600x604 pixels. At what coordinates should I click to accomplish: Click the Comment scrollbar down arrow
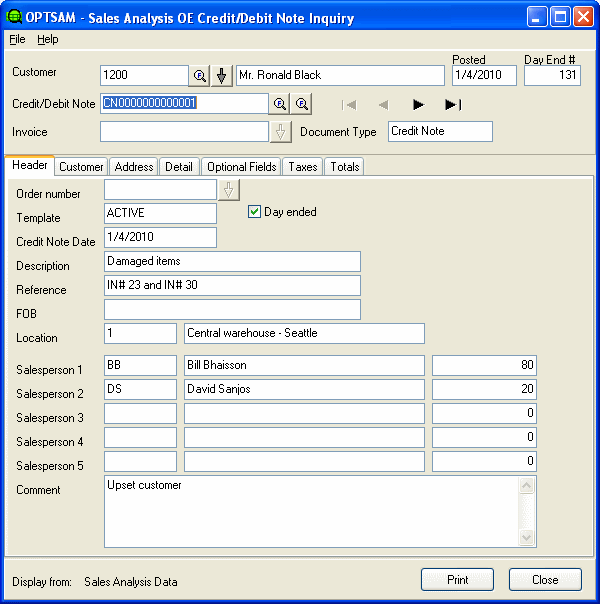coord(526,537)
